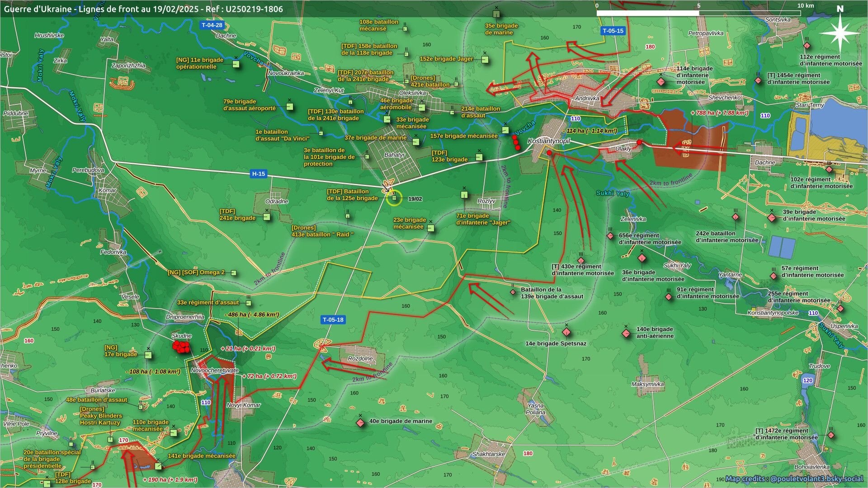This screenshot has height=488, width=868.
Task: Click the town label 'Bahatyr'
Action: [x=395, y=155]
